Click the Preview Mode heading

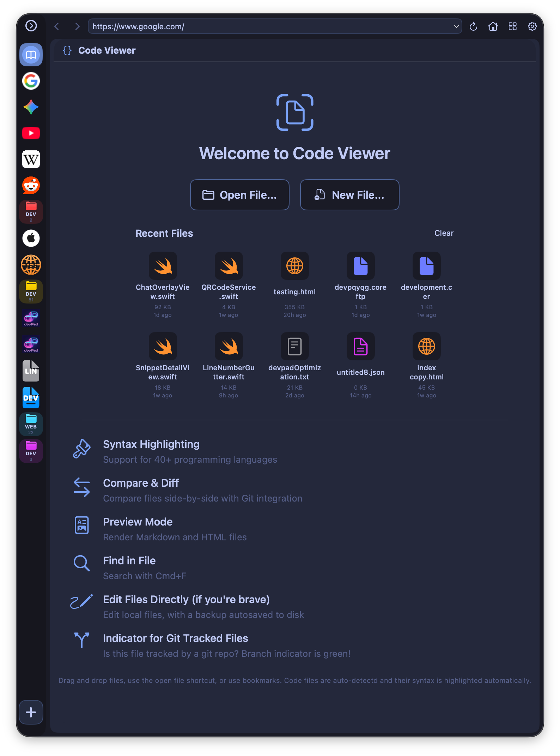[x=138, y=522]
